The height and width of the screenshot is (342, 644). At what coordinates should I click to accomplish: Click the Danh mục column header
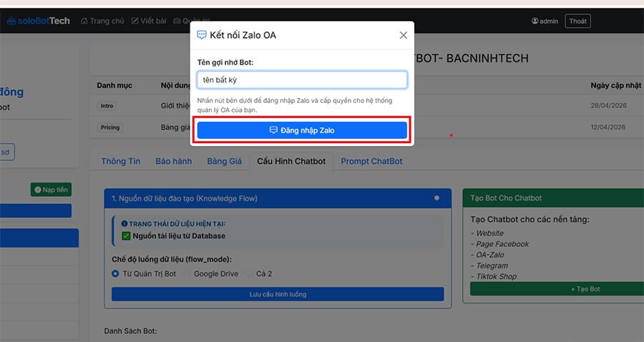coord(114,85)
